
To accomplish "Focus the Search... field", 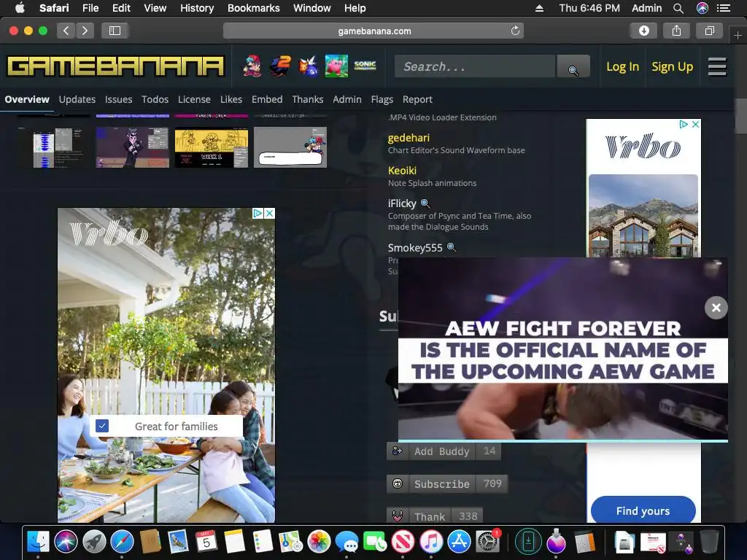I will click(x=475, y=66).
